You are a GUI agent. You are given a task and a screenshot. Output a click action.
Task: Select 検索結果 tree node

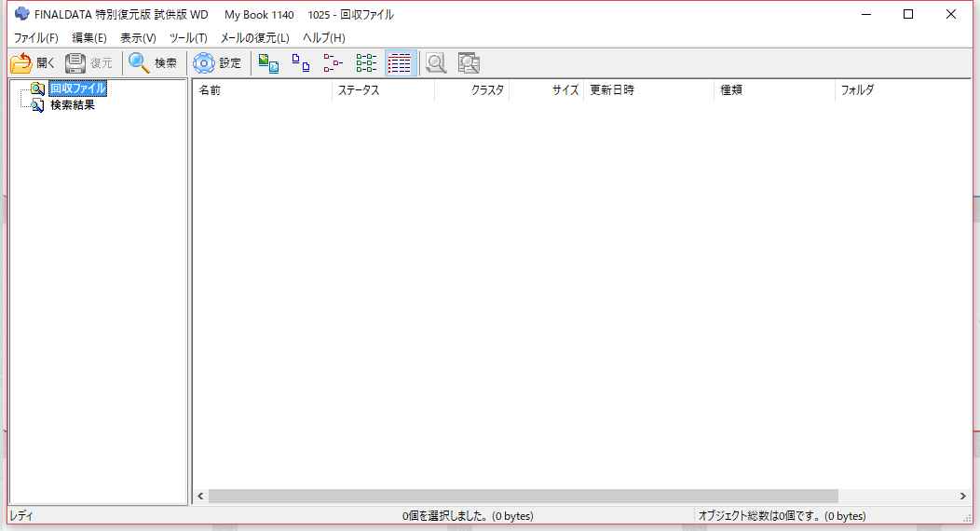[x=72, y=105]
